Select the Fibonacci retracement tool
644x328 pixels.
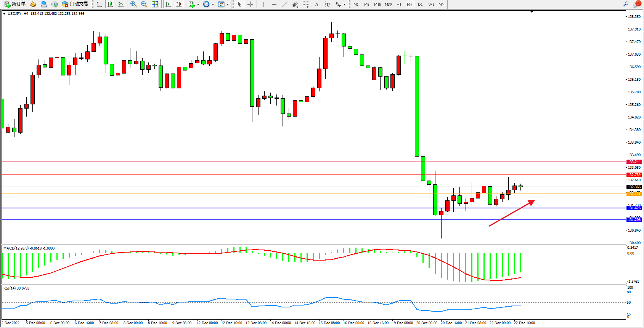(306, 4)
